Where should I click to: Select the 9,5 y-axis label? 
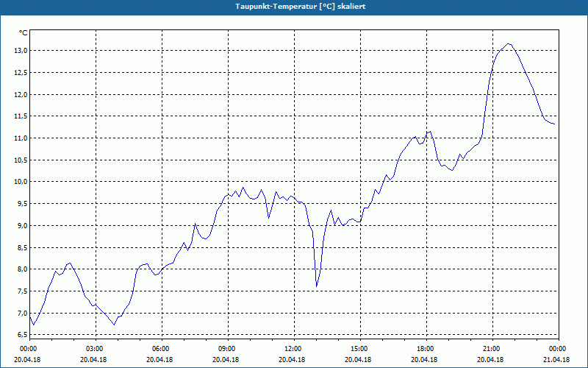[23, 204]
